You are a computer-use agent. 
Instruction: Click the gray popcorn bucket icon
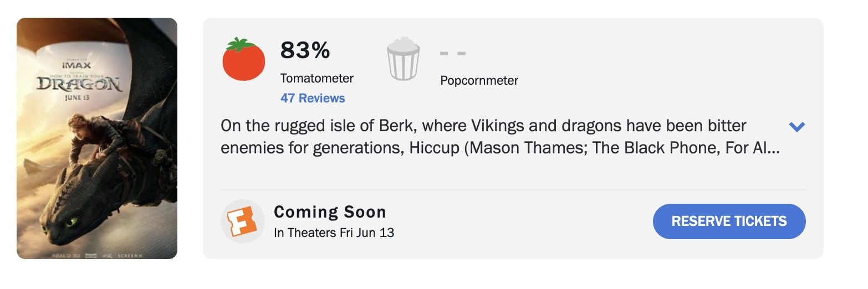(403, 59)
